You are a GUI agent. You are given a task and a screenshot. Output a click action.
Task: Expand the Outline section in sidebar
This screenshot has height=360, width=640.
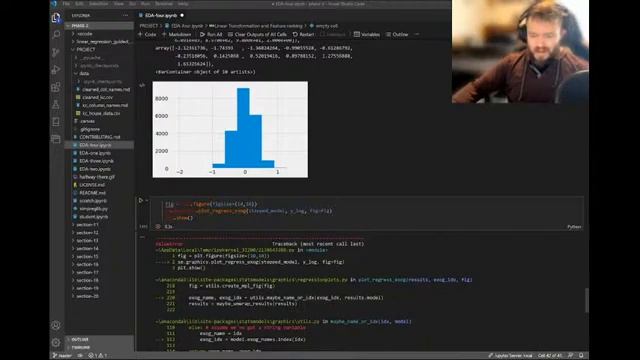[100, 339]
